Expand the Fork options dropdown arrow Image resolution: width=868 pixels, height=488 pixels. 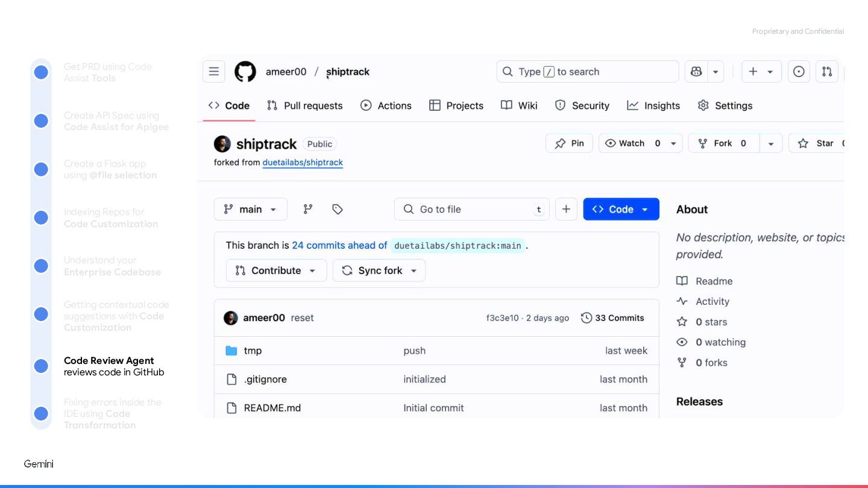(771, 143)
